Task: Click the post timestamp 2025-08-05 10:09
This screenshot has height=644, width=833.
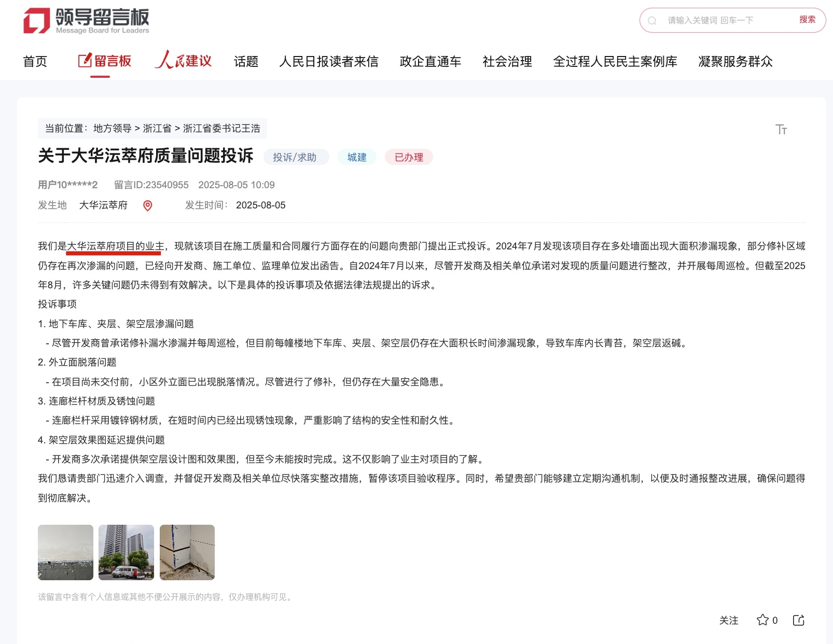Action: click(237, 185)
